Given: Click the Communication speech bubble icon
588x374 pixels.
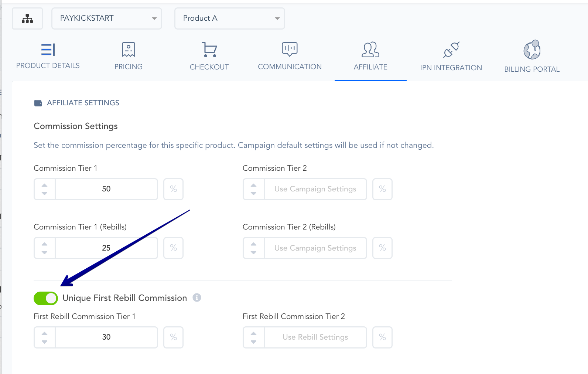Looking at the screenshot, I should pos(290,49).
